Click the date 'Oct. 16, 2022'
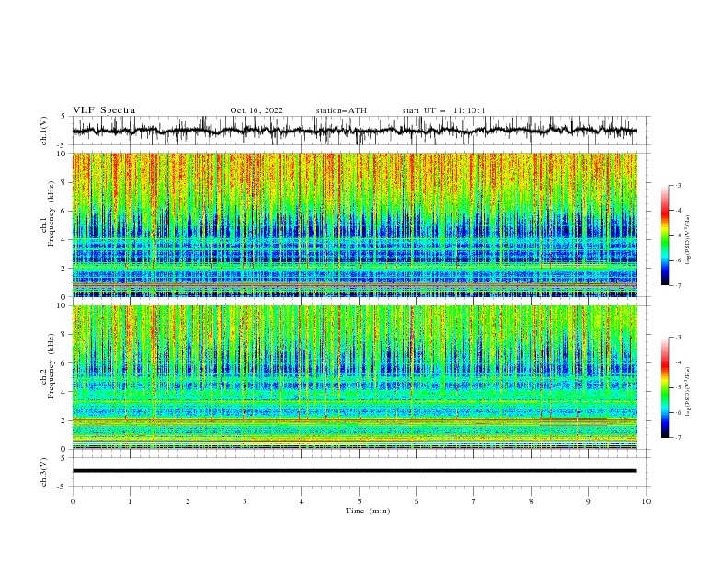 (x=256, y=110)
